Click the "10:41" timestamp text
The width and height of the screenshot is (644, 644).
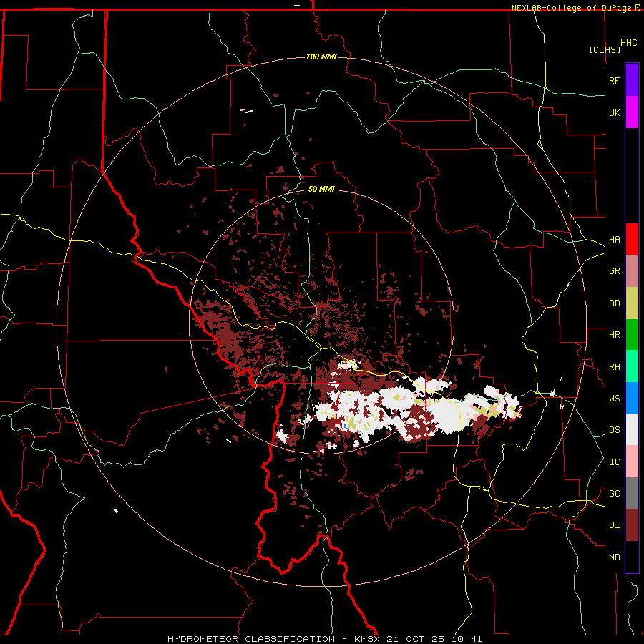click(468, 639)
